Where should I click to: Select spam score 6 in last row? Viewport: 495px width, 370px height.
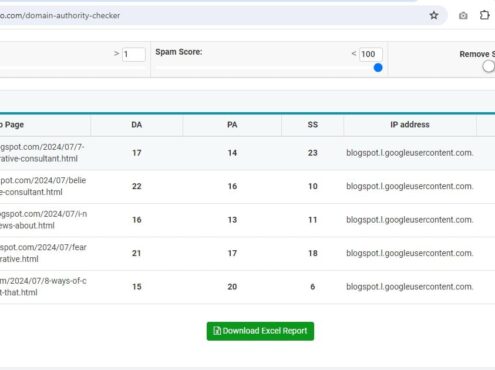coord(313,287)
